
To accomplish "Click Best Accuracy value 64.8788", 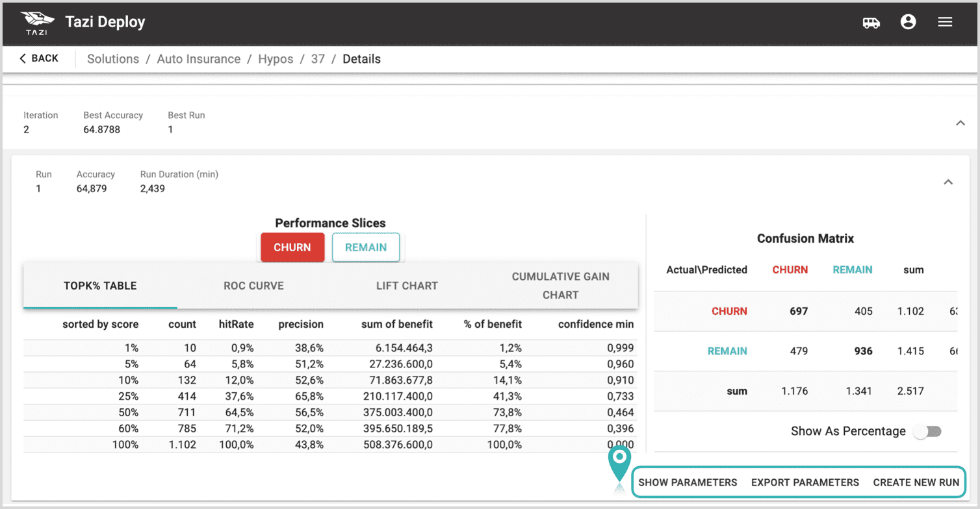I will pyautogui.click(x=101, y=129).
